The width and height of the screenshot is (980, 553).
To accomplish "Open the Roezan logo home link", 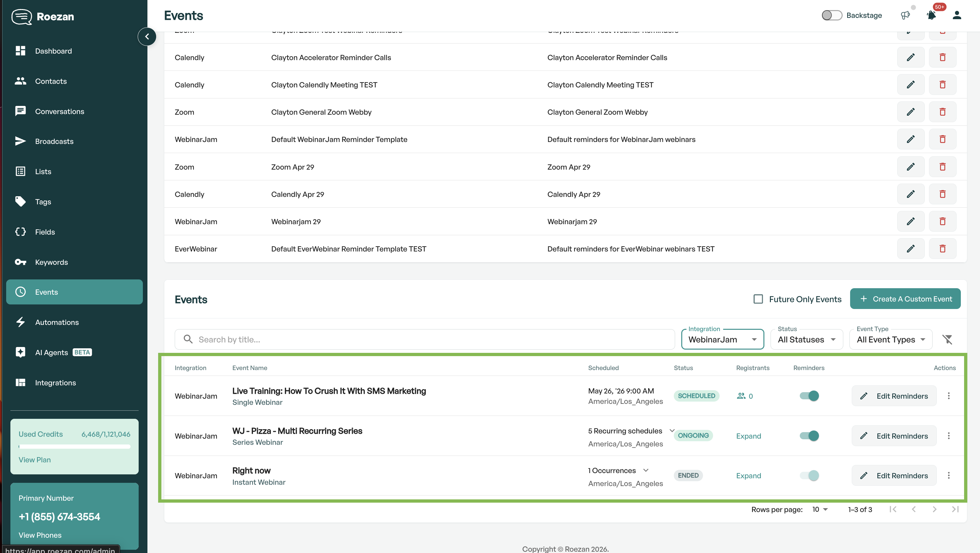I will click(43, 16).
